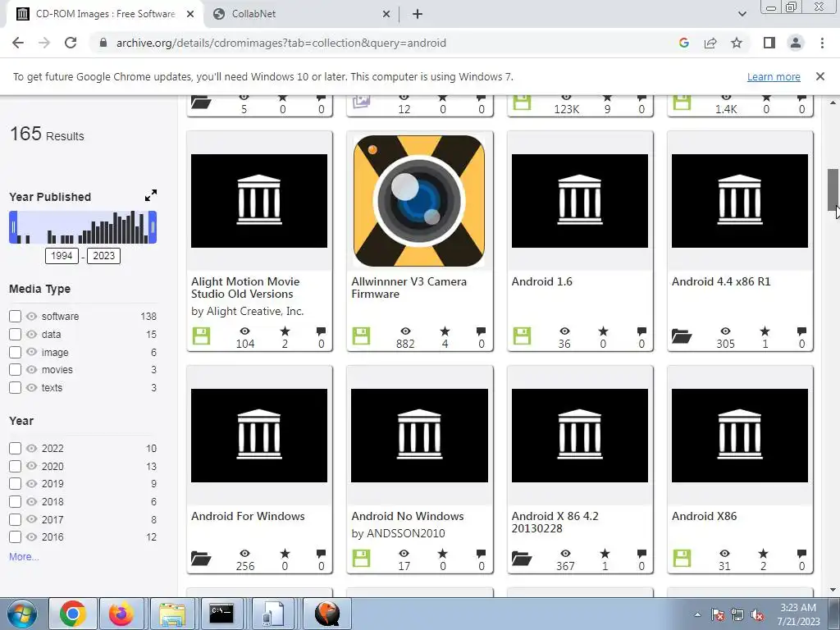Screen dimensions: 840x630
Task: Close the CollabNet tab
Action: [x=386, y=14]
